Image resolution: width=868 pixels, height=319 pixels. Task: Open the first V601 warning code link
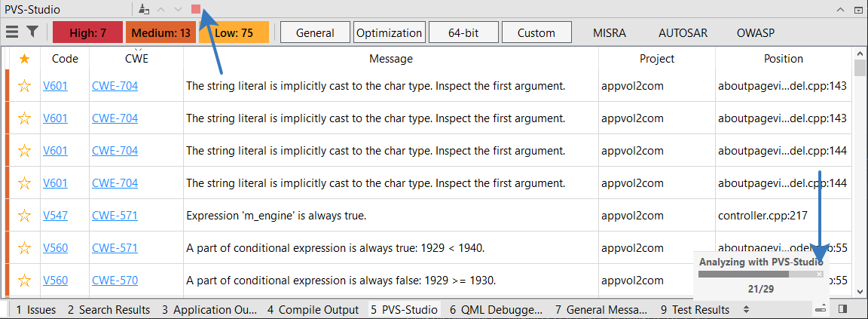[x=55, y=86]
